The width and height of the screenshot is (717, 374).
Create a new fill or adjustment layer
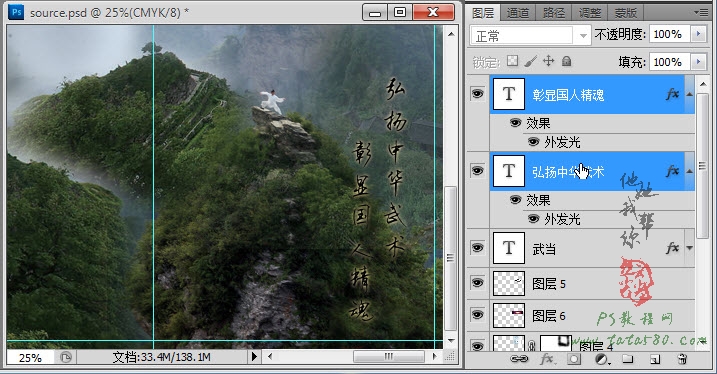601,359
